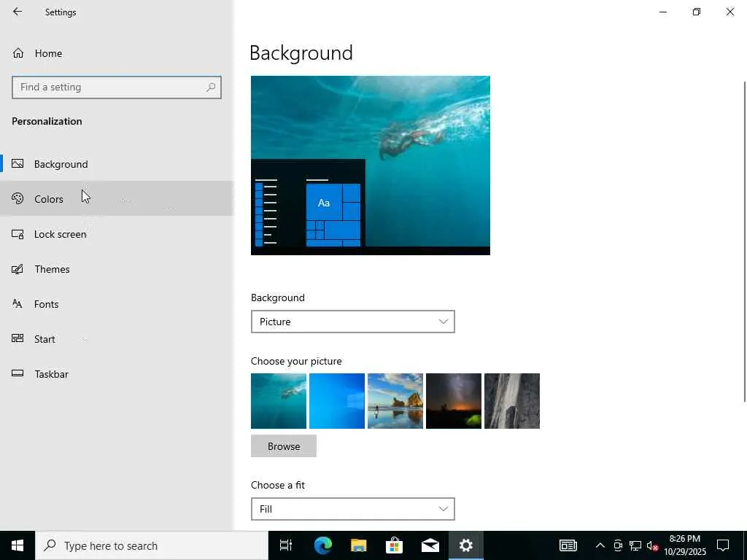Open the Mail app from the taskbar
This screenshot has height=560, width=747.
coord(430,545)
